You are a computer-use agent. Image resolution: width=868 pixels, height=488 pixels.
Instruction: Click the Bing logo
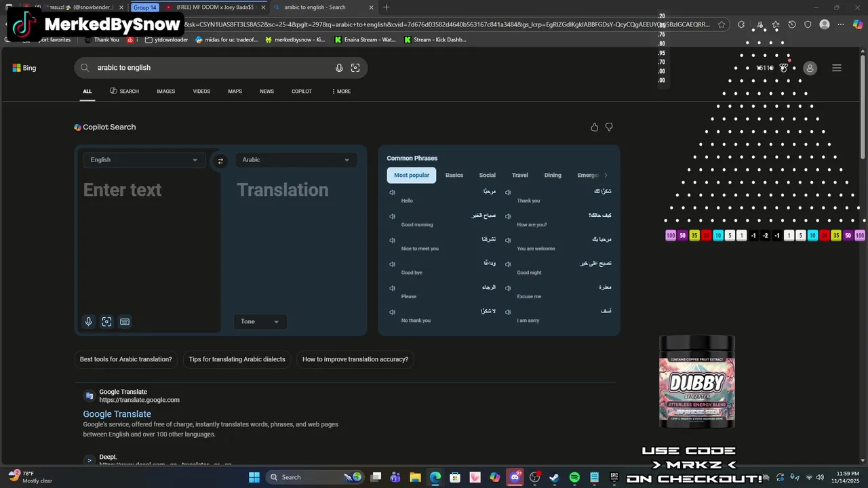(x=24, y=68)
